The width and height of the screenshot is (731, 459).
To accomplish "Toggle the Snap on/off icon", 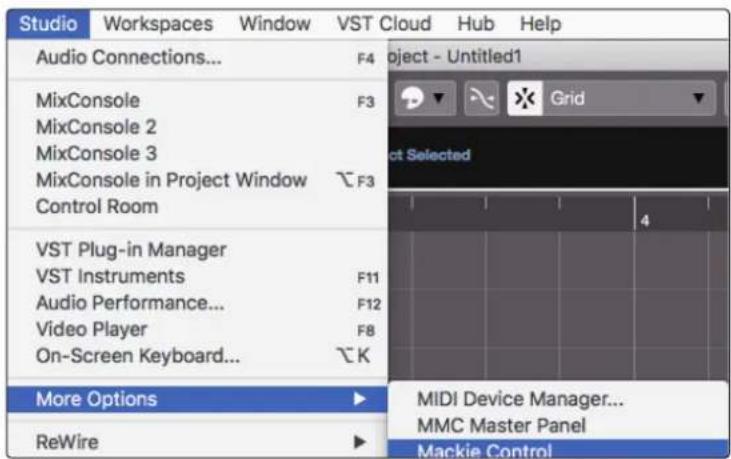I will tap(525, 98).
